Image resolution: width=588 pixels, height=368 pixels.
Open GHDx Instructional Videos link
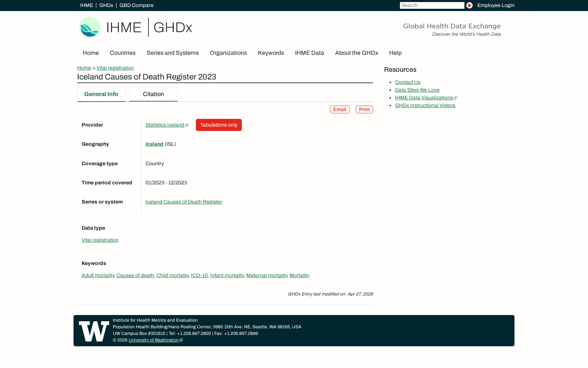[425, 106]
